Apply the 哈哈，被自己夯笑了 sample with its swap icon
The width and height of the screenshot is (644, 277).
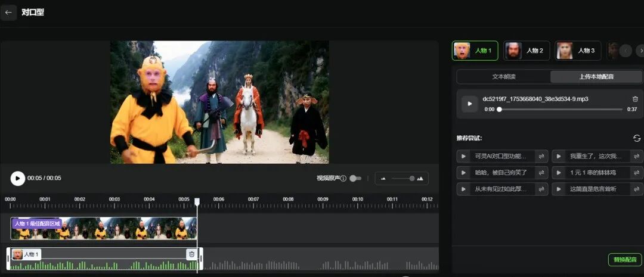coord(541,173)
